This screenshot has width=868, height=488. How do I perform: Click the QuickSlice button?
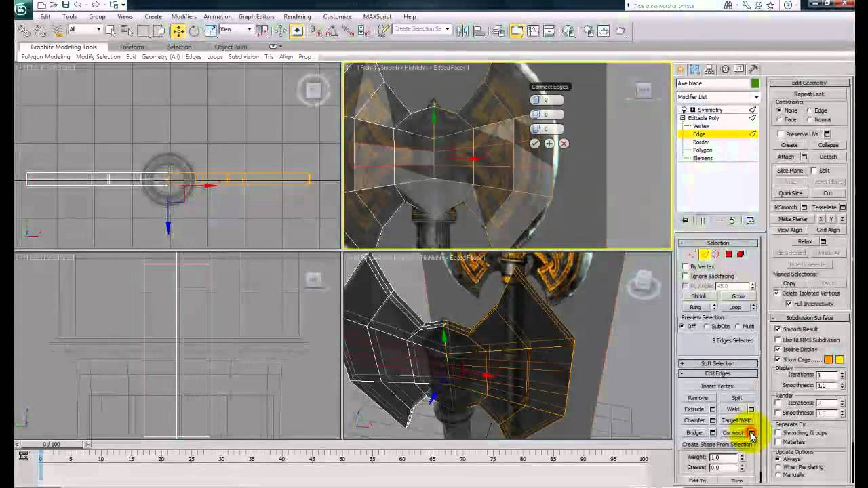(790, 193)
